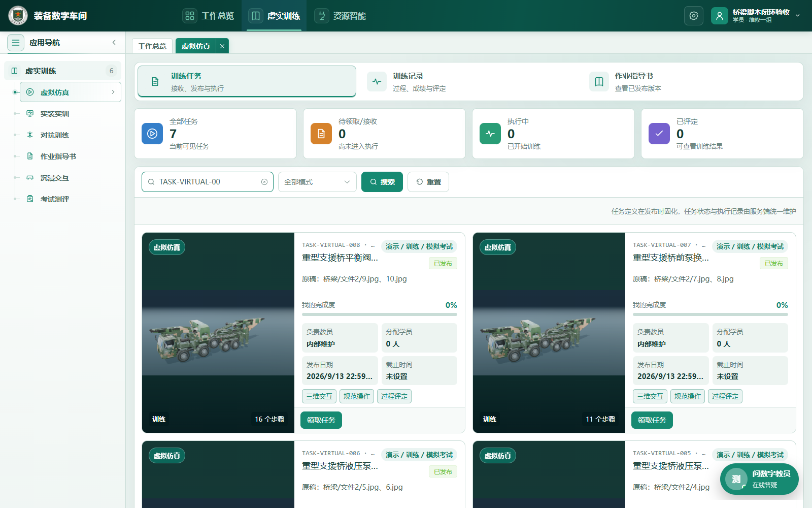Click the 资源智能 top navigation label
The image size is (812, 508).
coord(350,16)
